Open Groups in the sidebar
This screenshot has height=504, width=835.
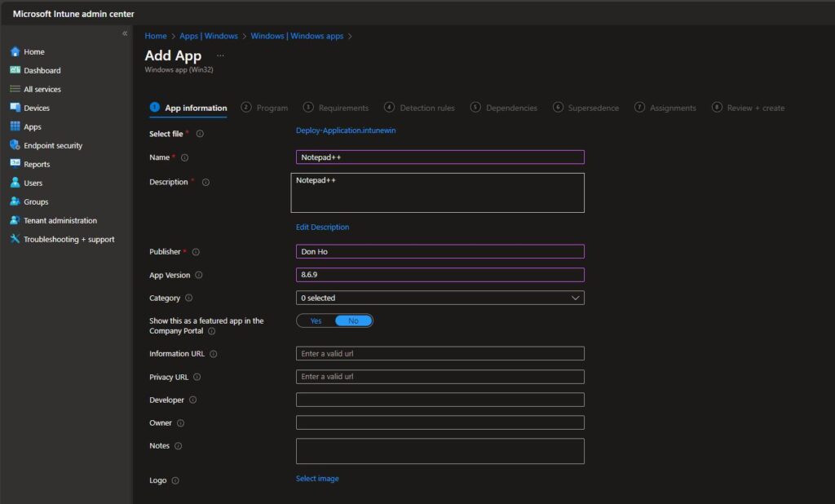pos(29,201)
